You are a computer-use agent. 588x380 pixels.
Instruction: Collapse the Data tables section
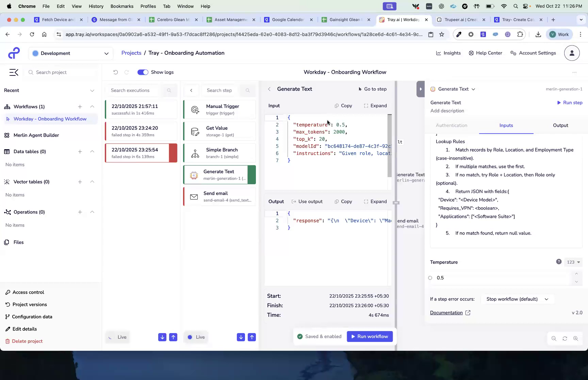pyautogui.click(x=92, y=152)
